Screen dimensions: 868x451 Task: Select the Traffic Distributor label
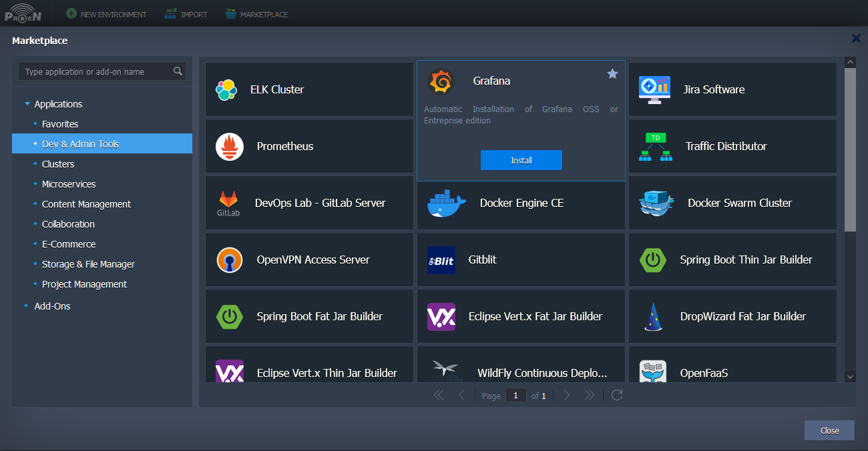coord(726,146)
